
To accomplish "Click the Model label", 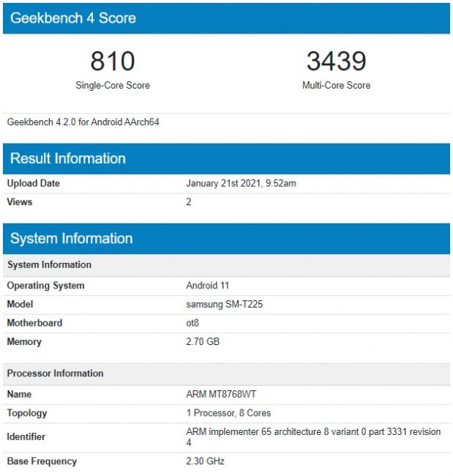I will 20,304.
